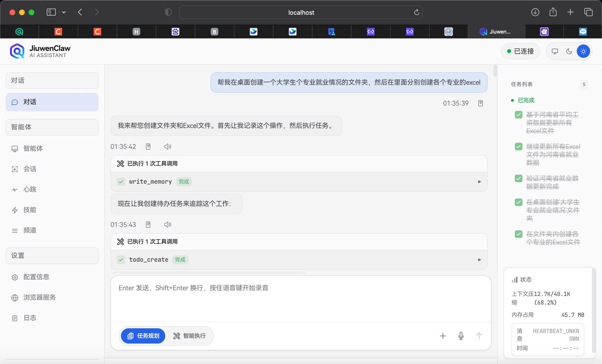Screen dimensions: 602x364
Task: Expand the write_memory tool call details
Action: click(x=479, y=182)
